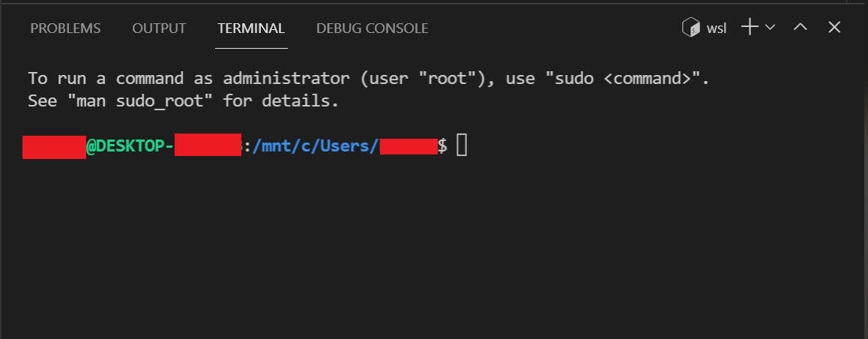Click the dollar sign prompt symbol
The image size is (868, 339).
point(442,145)
